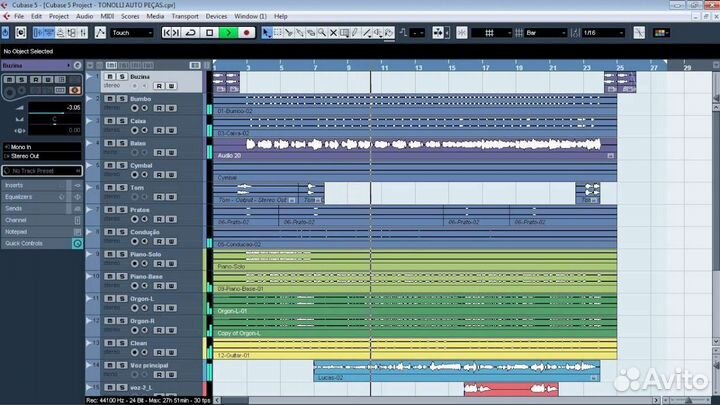Enable record on the Cymbal track
The width and height of the screenshot is (720, 405).
click(x=135, y=175)
